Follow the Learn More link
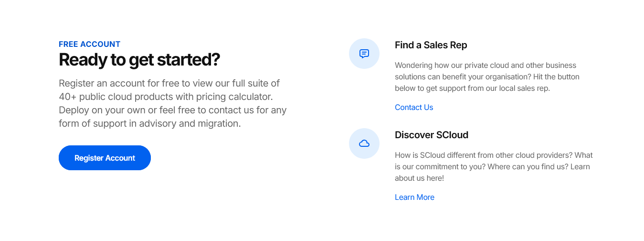This screenshot has width=644, height=241. coord(414,197)
